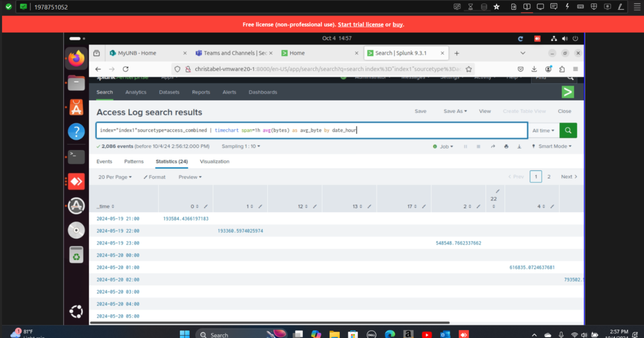The width and height of the screenshot is (644, 338).
Task: Click the 2024-05-19 21:00 time link
Action: coord(118,219)
